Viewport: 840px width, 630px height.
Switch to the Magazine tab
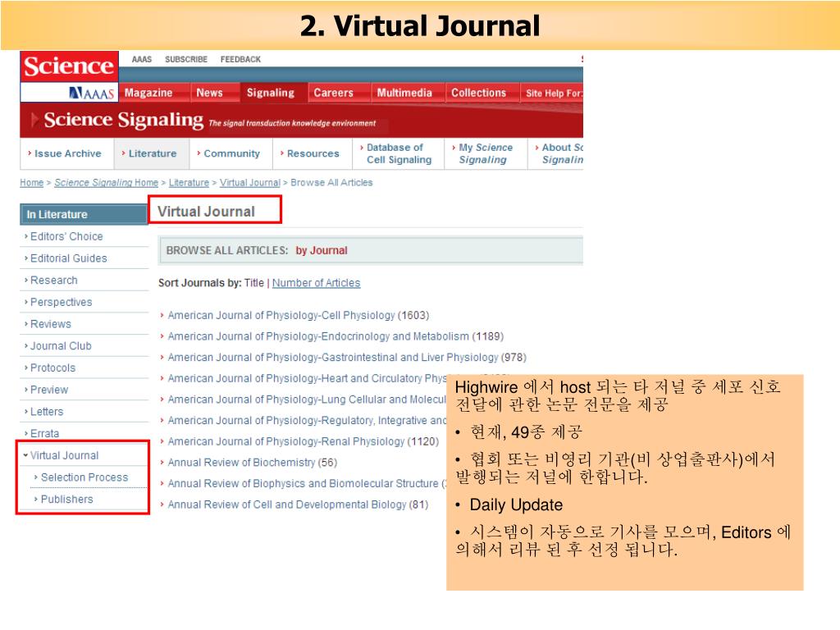(148, 93)
